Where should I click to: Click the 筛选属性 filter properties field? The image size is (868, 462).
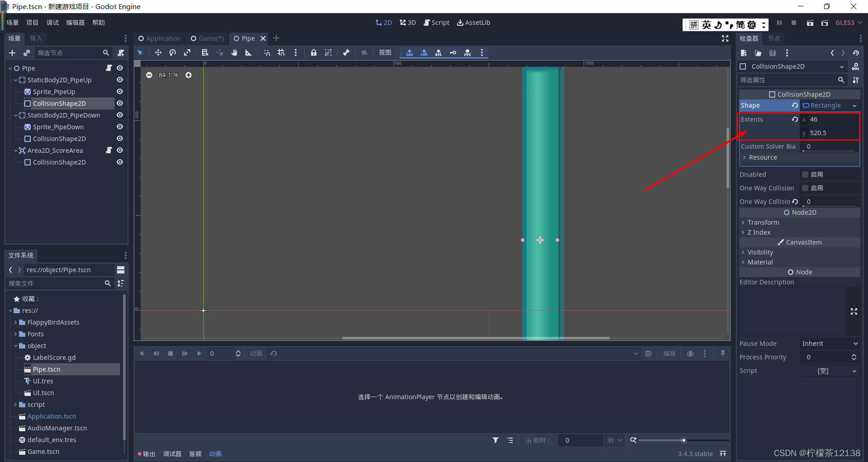tap(792, 80)
